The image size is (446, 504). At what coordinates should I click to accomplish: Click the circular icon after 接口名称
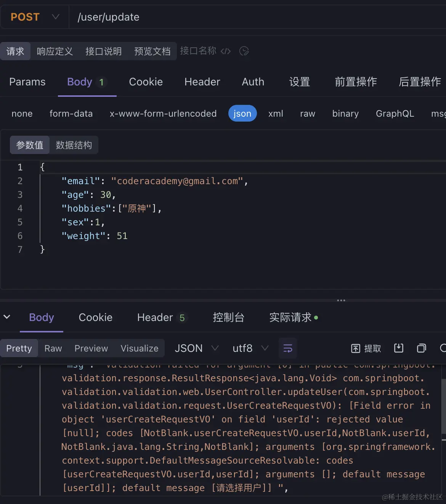(244, 51)
